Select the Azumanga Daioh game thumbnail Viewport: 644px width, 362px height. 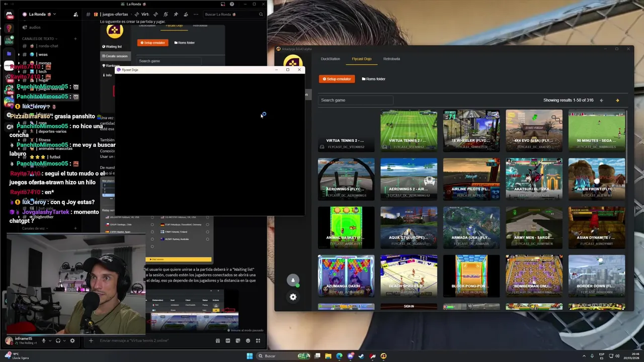pos(346,276)
